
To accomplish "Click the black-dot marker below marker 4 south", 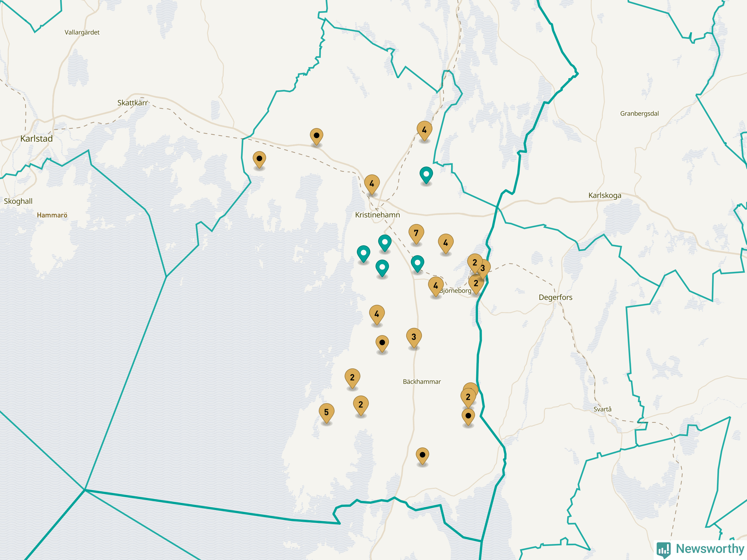I will point(382,343).
